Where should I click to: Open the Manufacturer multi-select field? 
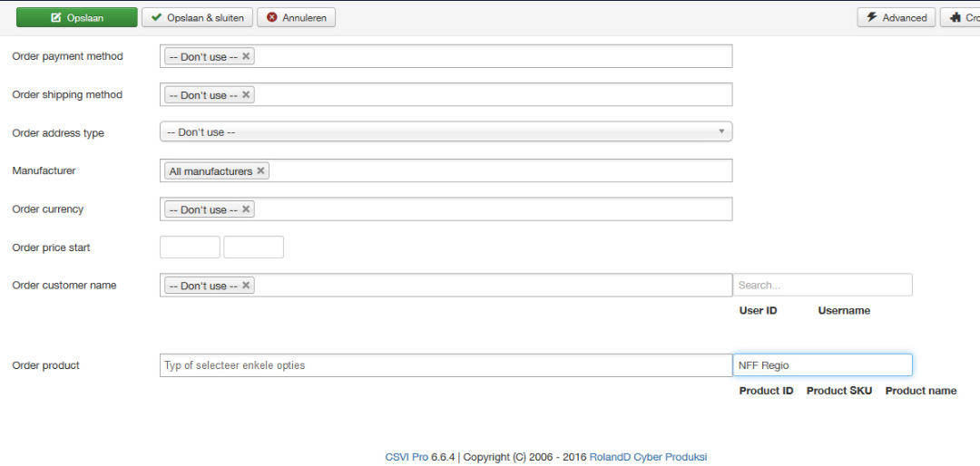coord(499,170)
